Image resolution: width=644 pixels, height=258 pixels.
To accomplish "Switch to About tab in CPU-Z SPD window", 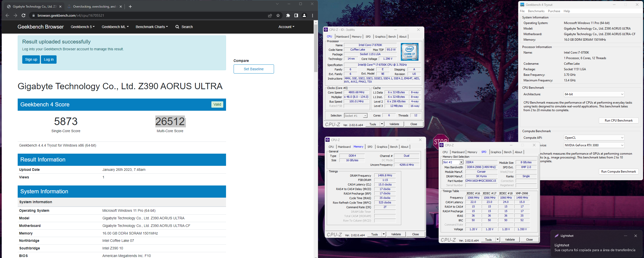I will point(518,152).
